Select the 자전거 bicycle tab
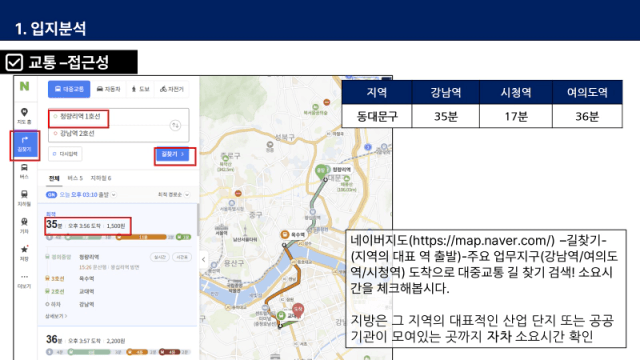The width and height of the screenshot is (640, 360). (x=172, y=89)
